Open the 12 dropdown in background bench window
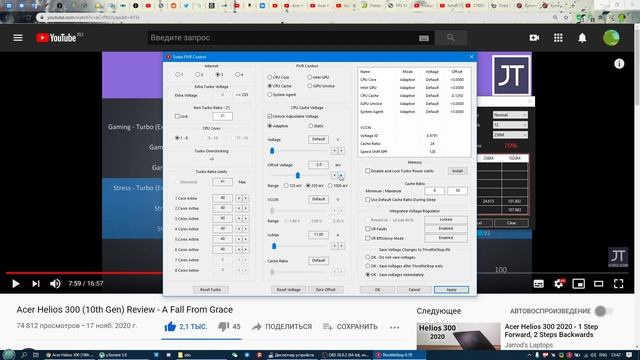 [510, 124]
